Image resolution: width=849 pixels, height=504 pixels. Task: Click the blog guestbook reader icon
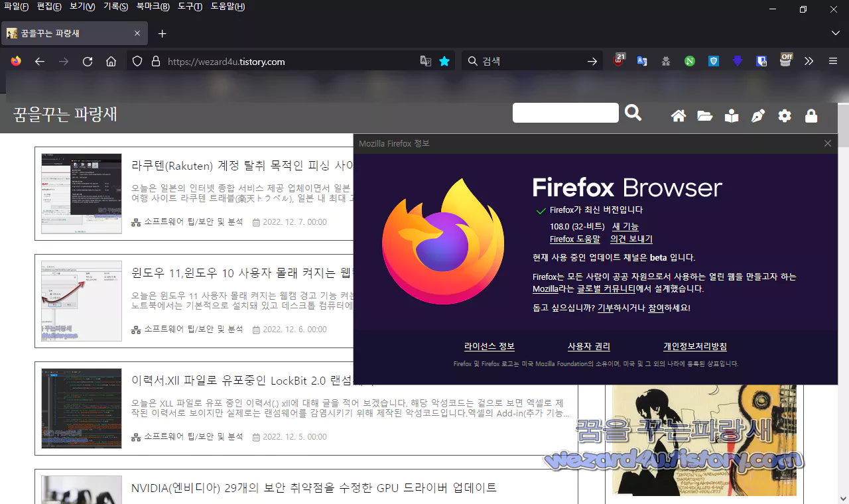point(732,116)
